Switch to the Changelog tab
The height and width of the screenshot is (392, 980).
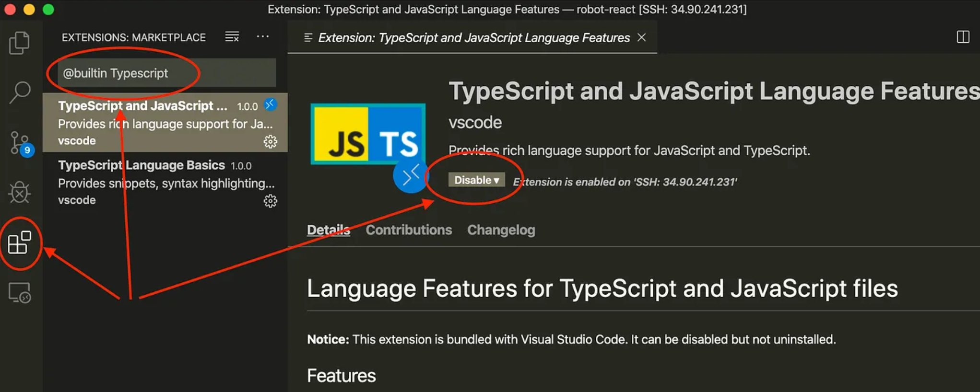501,230
